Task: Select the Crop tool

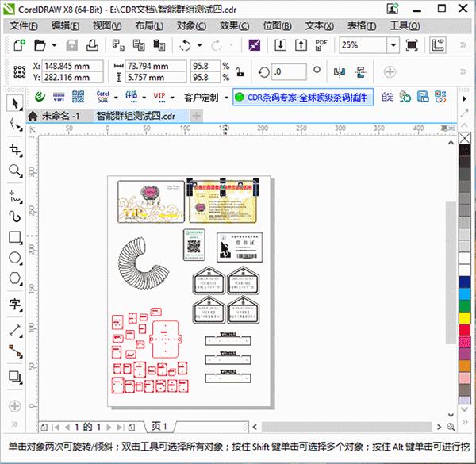Action: (14, 150)
